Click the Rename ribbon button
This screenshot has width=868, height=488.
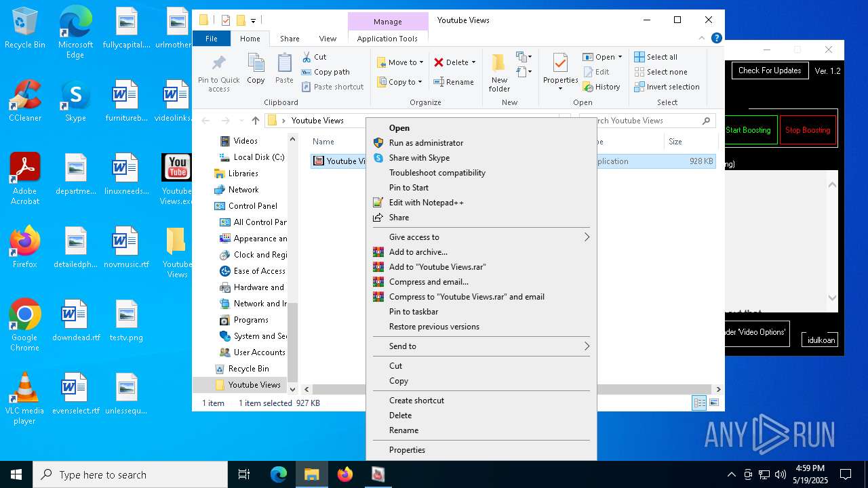pos(454,82)
